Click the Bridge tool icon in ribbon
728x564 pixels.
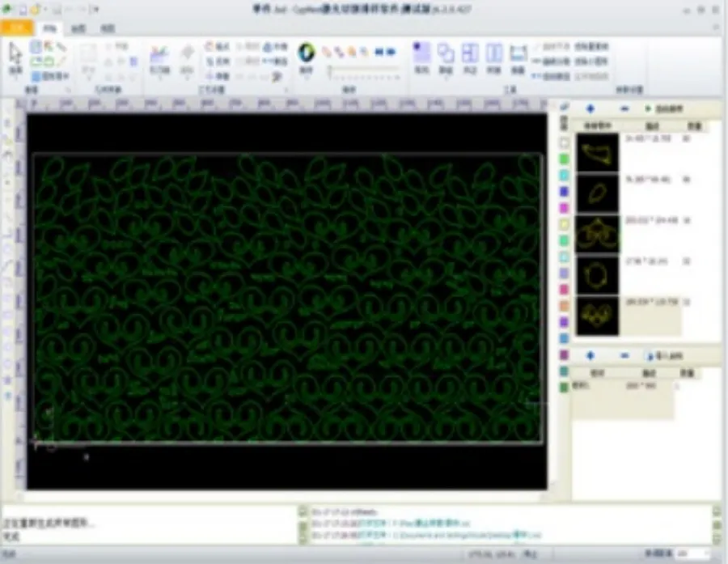pos(494,53)
